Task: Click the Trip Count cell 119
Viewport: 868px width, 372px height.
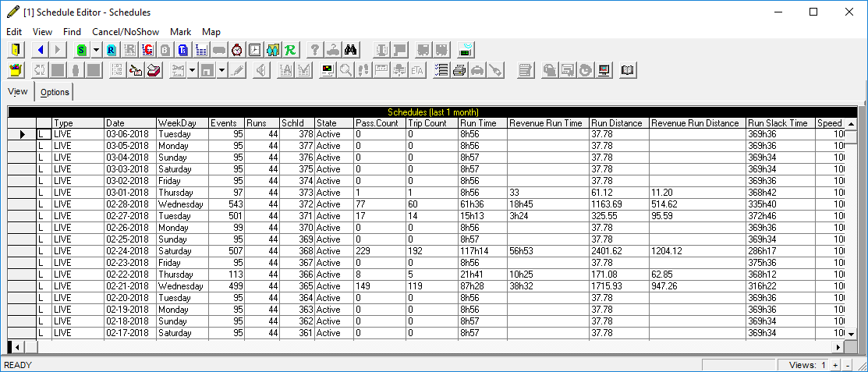Action: tap(432, 286)
